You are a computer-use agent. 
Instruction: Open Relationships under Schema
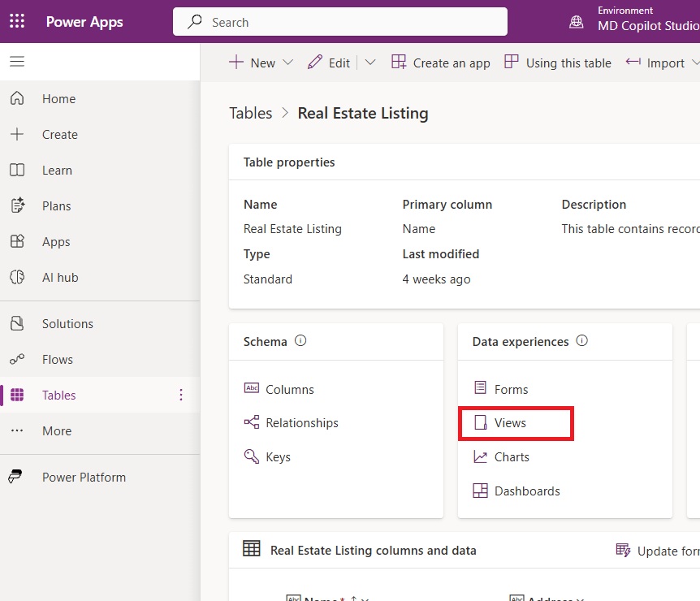(301, 423)
